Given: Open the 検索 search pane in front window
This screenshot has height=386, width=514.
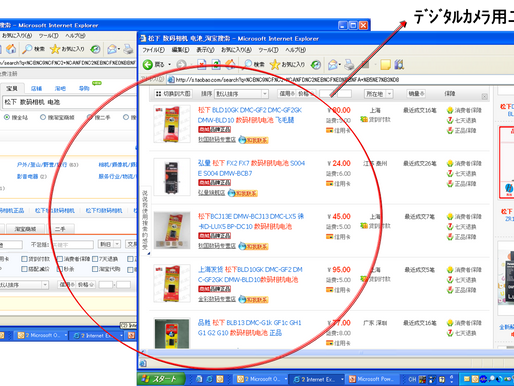Looking at the screenshot, I should point(255,64).
